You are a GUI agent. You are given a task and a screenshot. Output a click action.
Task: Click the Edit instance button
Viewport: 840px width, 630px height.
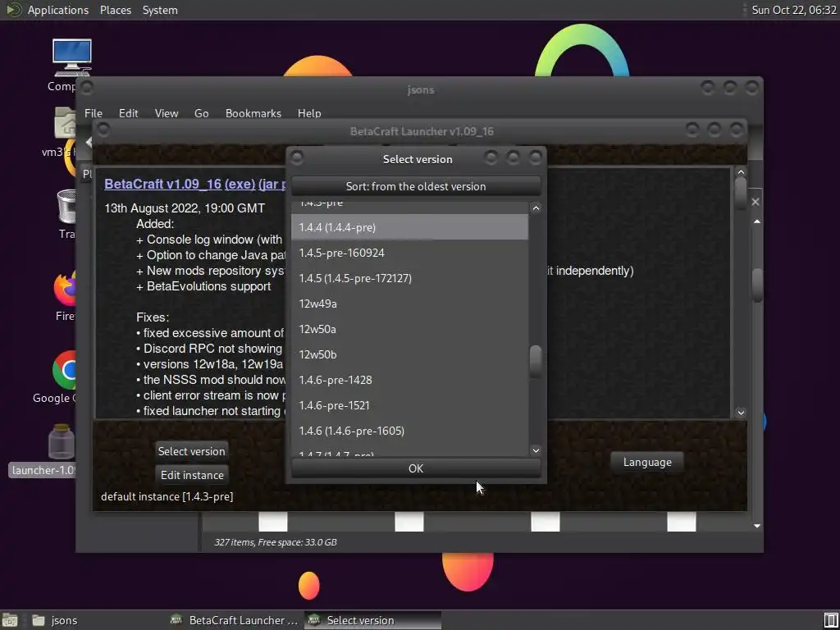192,475
